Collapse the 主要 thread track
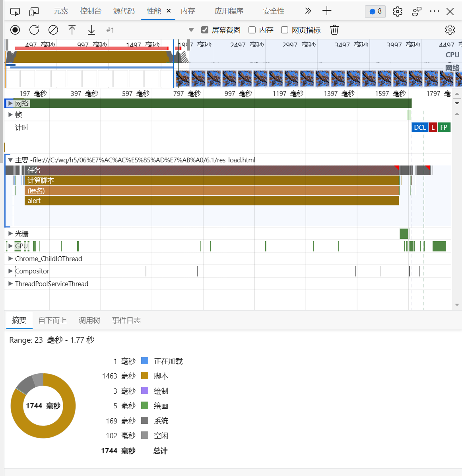This screenshot has height=476, width=462. [x=10, y=160]
